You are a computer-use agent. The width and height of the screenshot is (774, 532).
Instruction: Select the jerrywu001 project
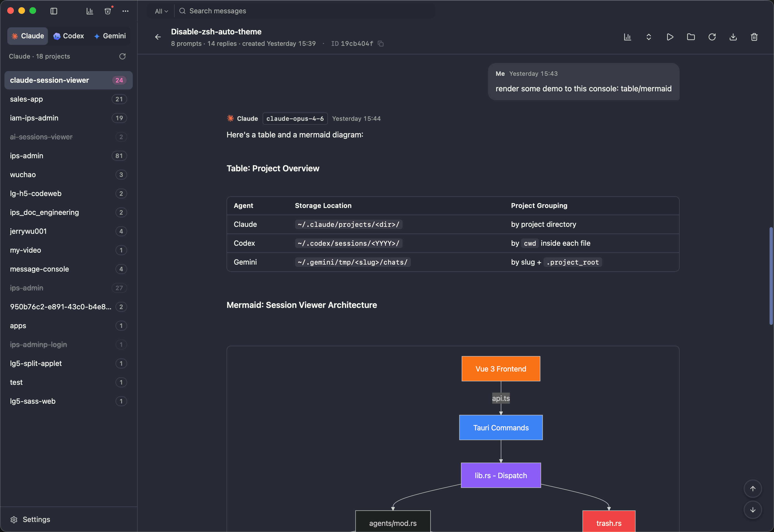68,231
